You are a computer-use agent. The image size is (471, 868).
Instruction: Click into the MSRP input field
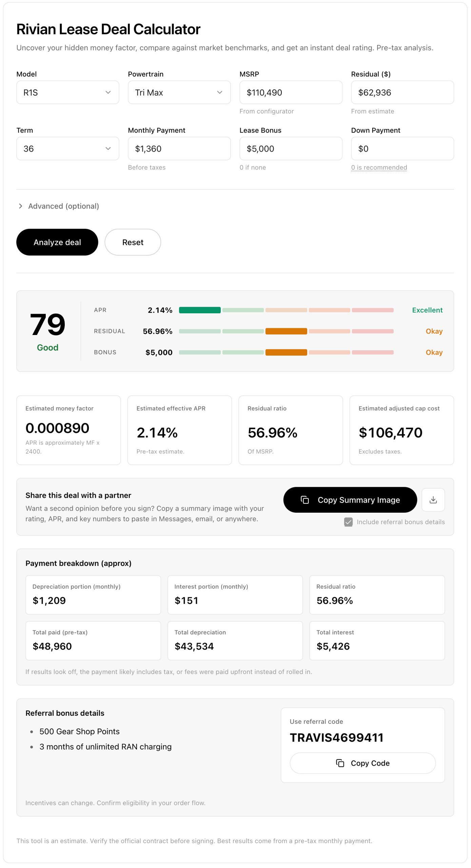coord(291,92)
